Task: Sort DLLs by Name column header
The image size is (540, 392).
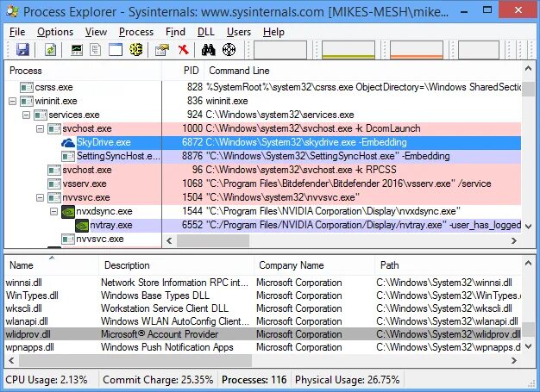Action: coord(52,265)
